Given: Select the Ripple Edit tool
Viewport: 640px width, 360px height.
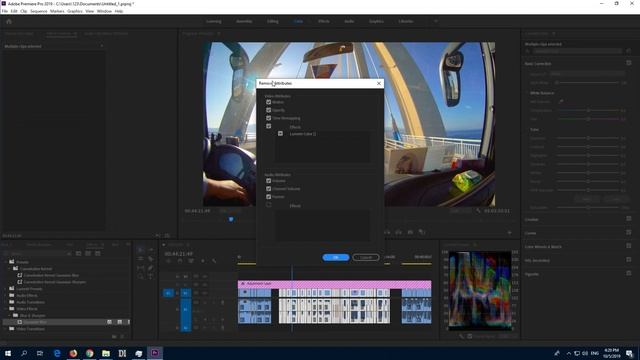Looking at the screenshot, I should (140, 259).
